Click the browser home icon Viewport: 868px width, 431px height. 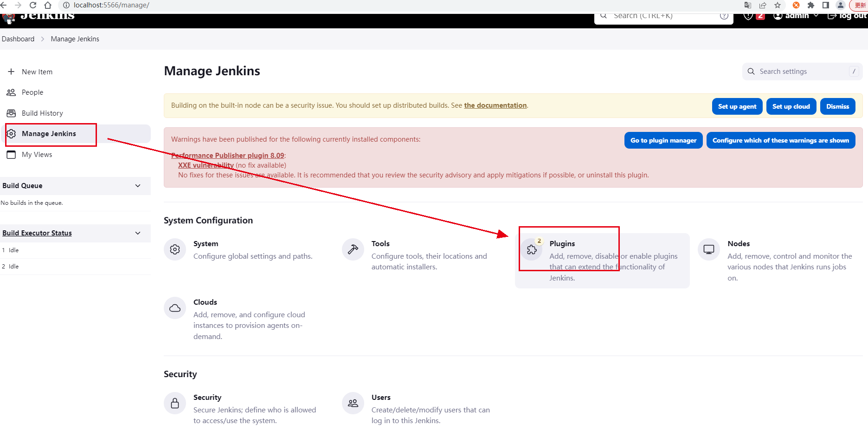[47, 5]
